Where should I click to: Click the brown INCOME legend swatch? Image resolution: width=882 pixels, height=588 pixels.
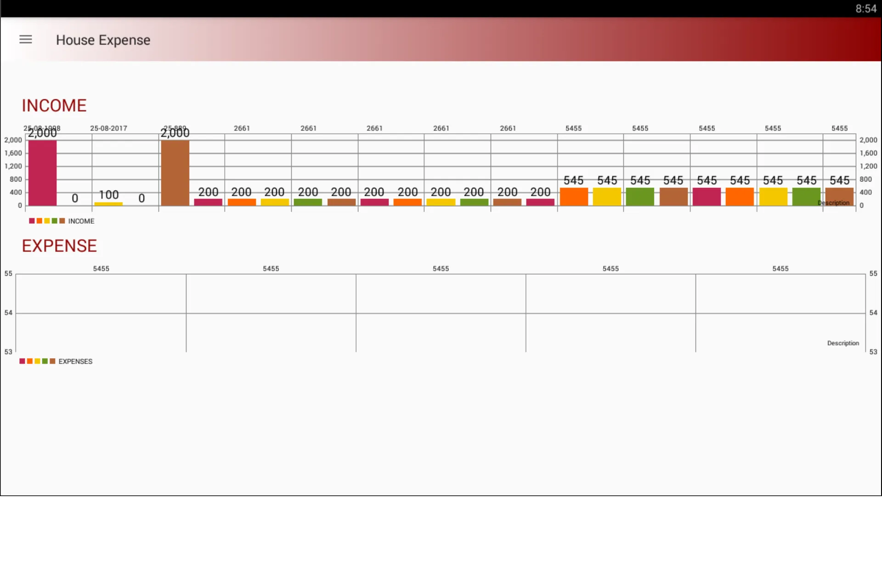62,221
